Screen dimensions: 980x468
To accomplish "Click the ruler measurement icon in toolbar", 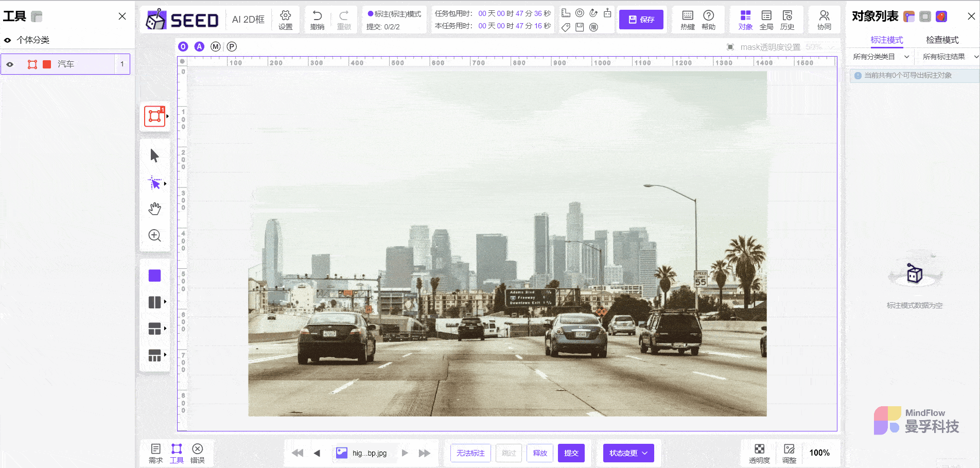I will [566, 13].
